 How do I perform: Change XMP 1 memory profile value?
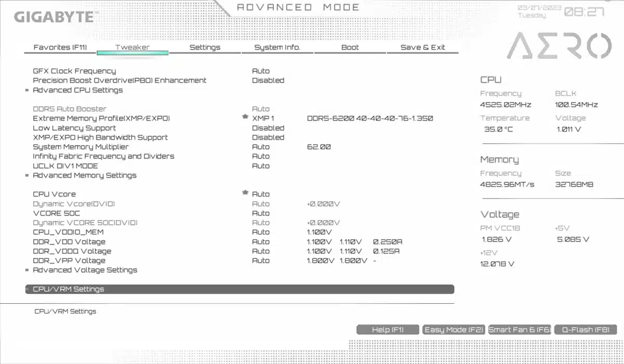263,119
